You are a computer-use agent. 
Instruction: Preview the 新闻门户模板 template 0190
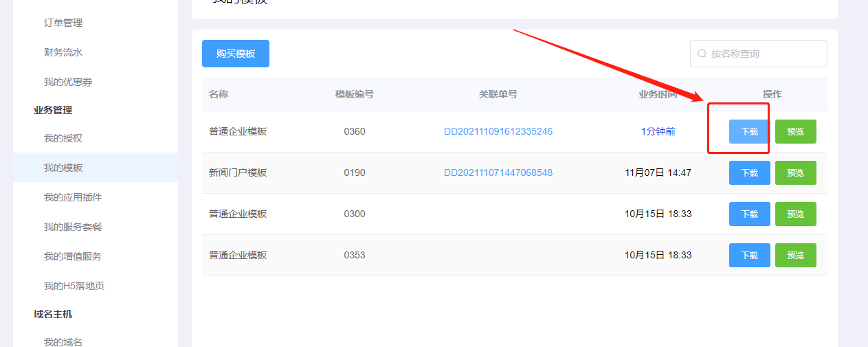click(x=795, y=172)
